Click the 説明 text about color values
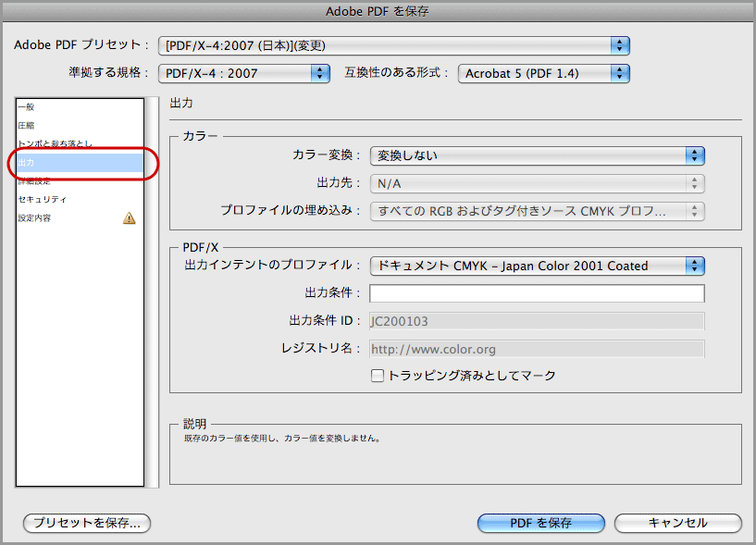756x545 pixels. pyautogui.click(x=282, y=439)
